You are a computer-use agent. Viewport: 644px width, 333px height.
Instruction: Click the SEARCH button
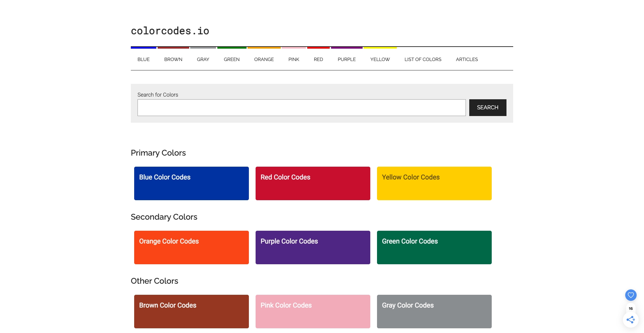click(487, 108)
